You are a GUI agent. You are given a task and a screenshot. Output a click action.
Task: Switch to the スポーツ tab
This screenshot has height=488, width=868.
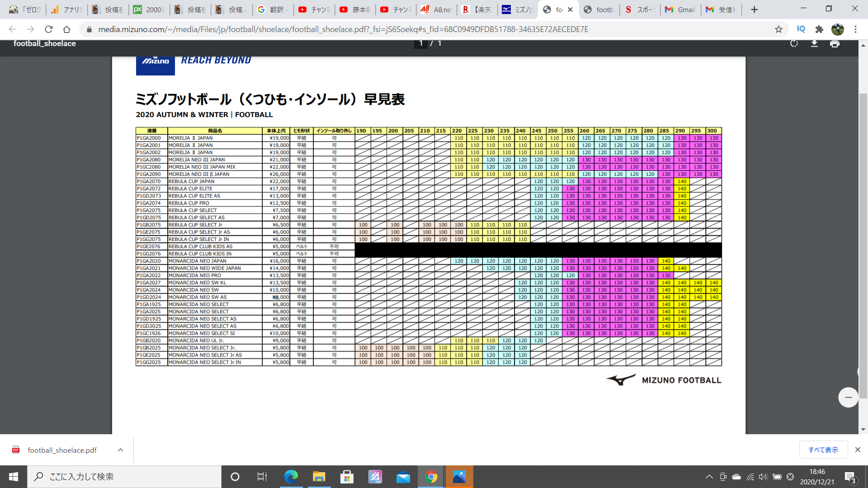[640, 9]
